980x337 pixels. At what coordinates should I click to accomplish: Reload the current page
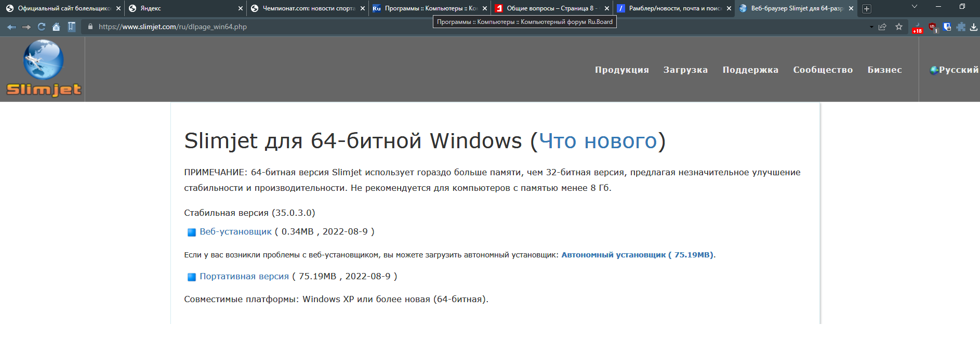(x=42, y=27)
